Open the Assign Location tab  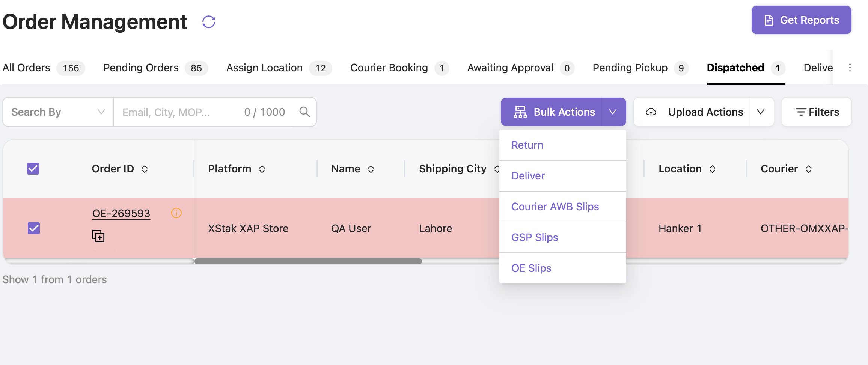(x=279, y=68)
